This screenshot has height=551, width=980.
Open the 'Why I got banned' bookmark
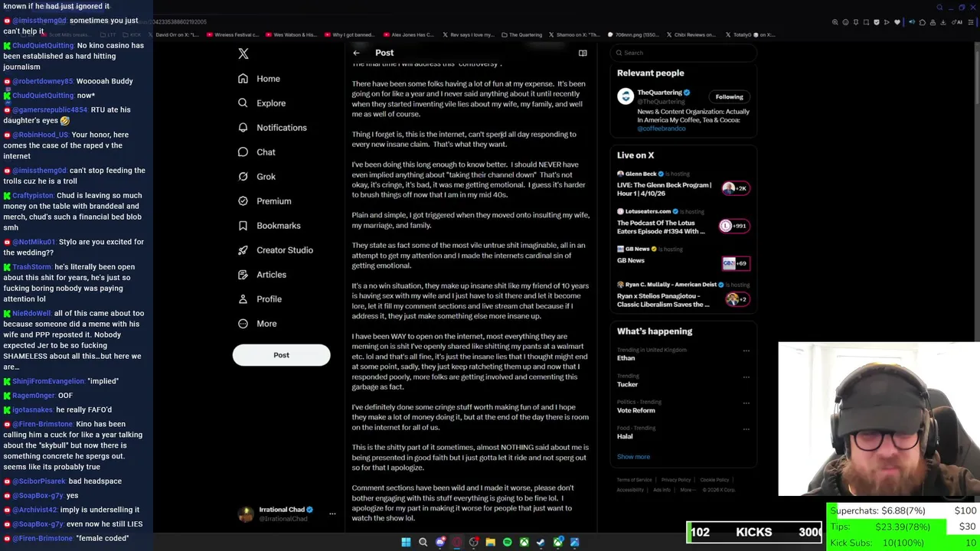coord(348,34)
